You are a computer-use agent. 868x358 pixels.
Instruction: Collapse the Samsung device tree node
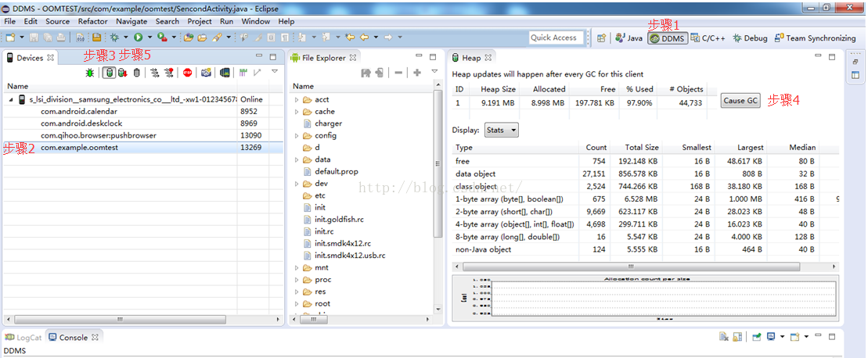point(11,100)
